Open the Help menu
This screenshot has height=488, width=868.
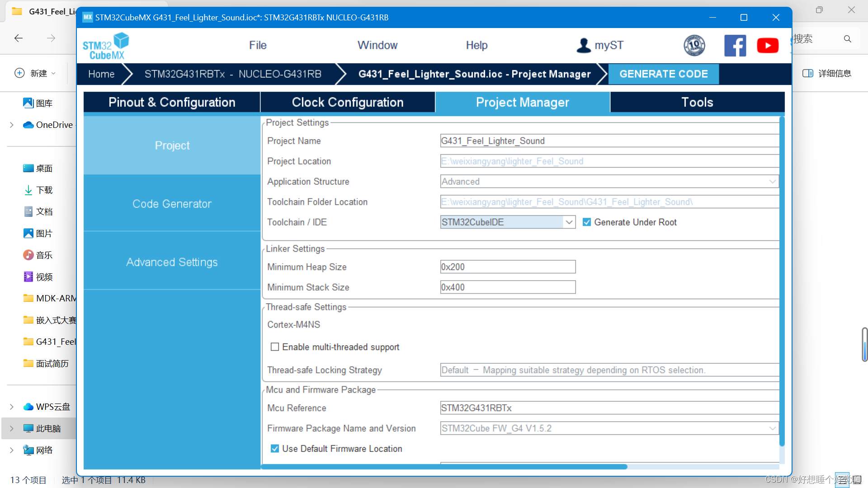click(476, 45)
